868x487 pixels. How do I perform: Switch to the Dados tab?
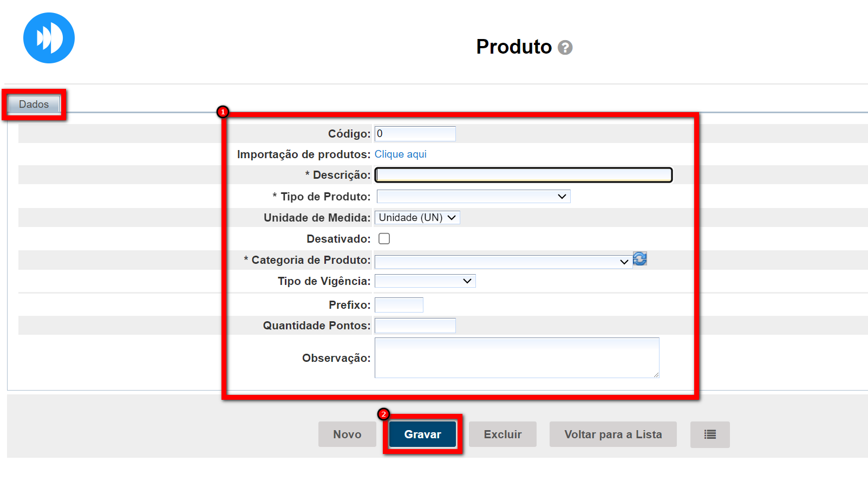coord(34,104)
